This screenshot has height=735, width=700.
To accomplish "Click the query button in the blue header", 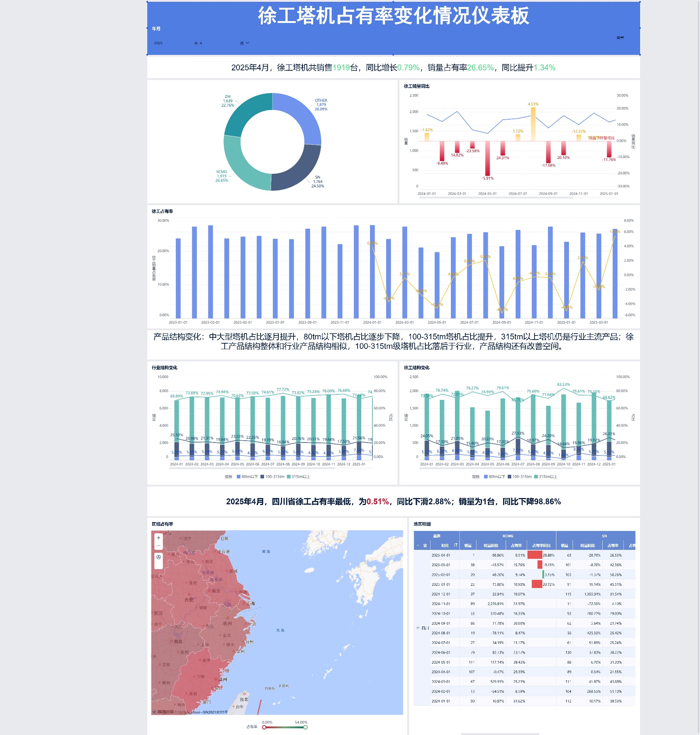I will (x=620, y=38).
